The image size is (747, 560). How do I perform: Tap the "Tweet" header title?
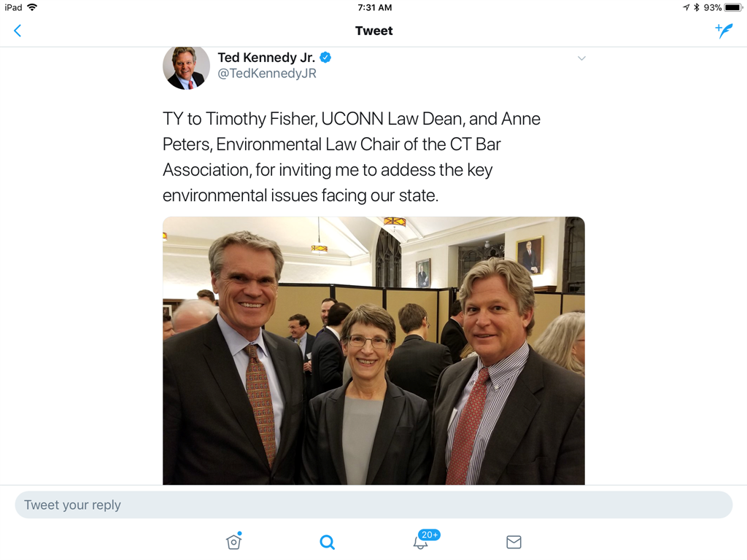click(x=373, y=31)
